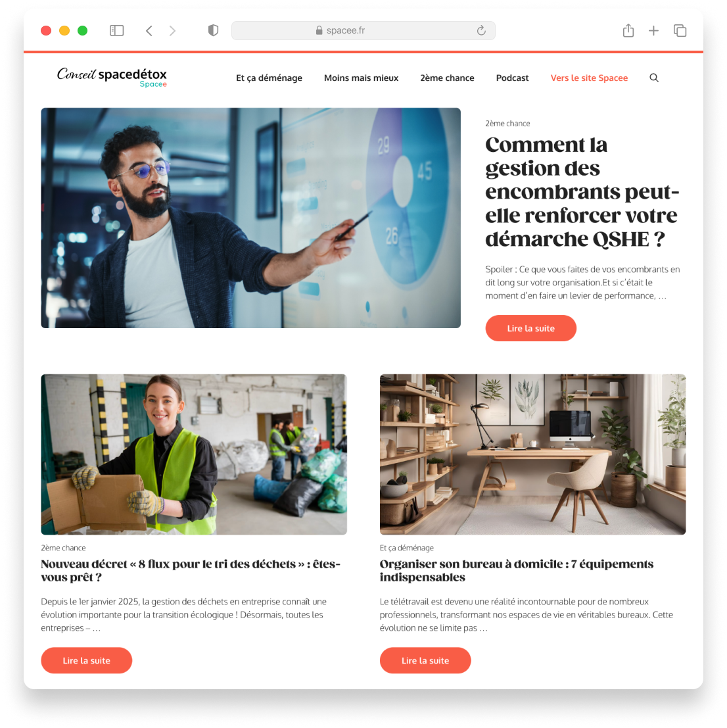
Task: Click Lire la suite for QSHE article
Action: pos(530,328)
